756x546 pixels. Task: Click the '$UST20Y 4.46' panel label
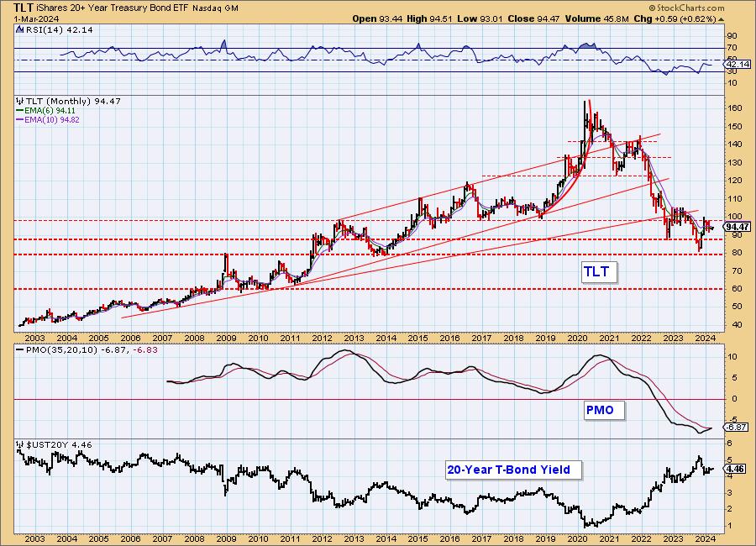tap(59, 444)
